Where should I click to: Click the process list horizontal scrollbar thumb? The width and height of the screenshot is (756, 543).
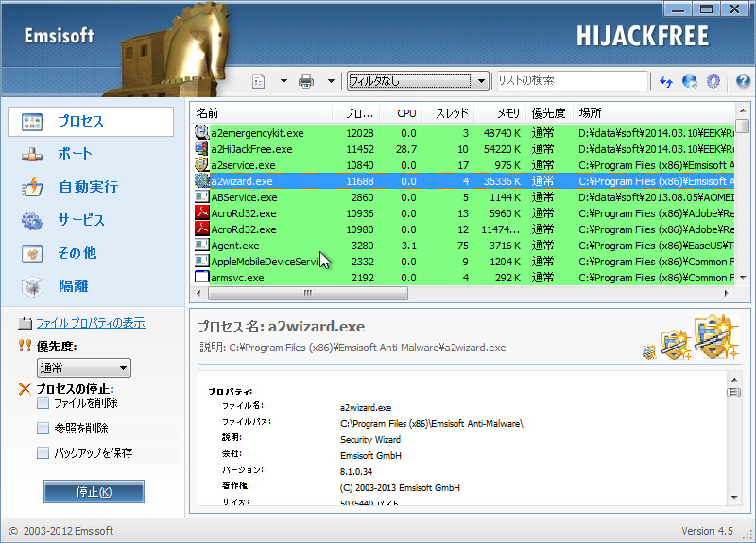(x=308, y=293)
